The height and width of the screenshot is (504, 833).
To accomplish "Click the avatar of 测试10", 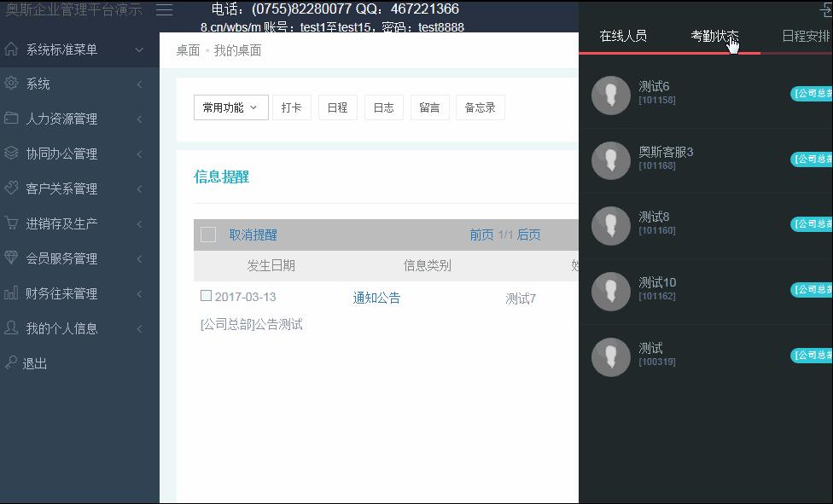I will tap(611, 292).
